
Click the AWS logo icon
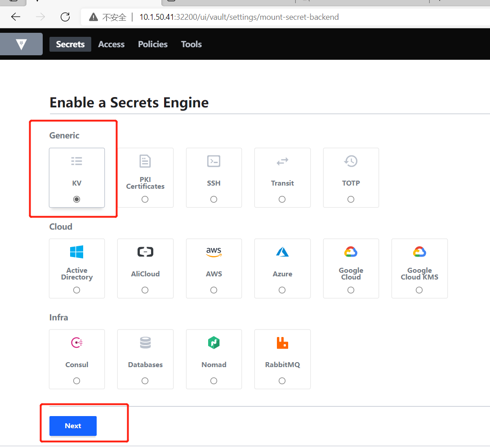214,252
